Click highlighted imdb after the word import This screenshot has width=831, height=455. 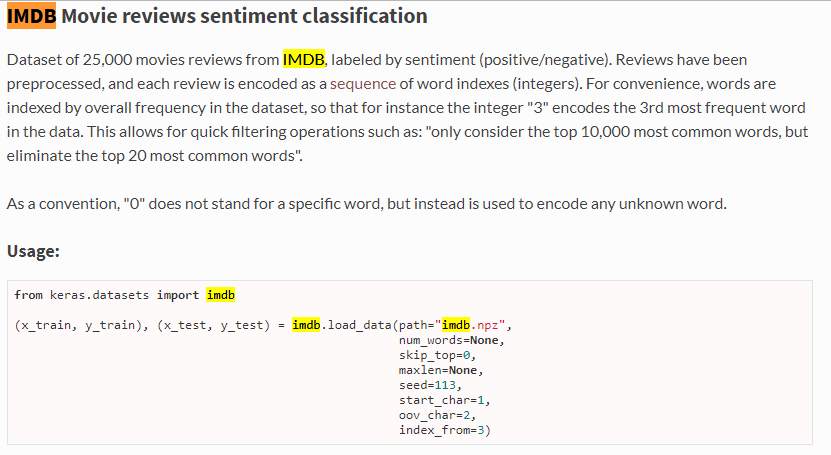220,295
